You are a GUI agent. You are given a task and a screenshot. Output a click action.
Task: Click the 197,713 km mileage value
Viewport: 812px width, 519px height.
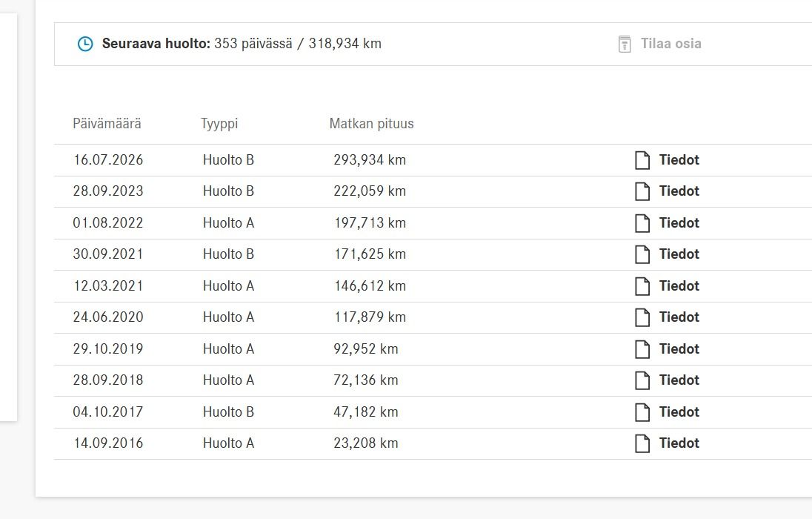click(370, 222)
